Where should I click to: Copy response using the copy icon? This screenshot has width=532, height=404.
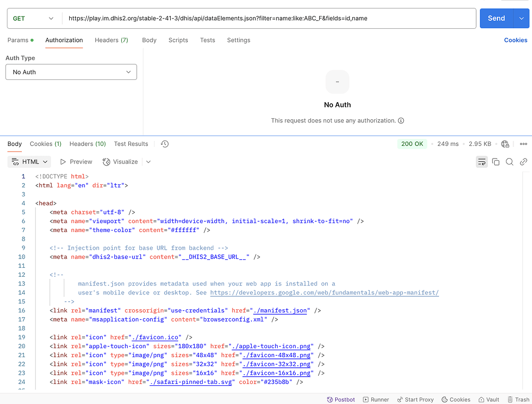coord(496,162)
